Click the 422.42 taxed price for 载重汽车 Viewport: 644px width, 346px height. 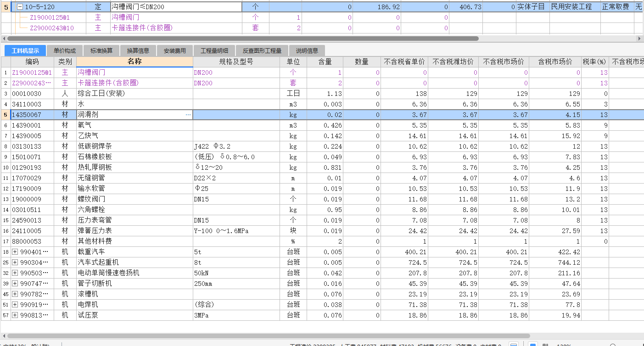[x=555, y=252]
